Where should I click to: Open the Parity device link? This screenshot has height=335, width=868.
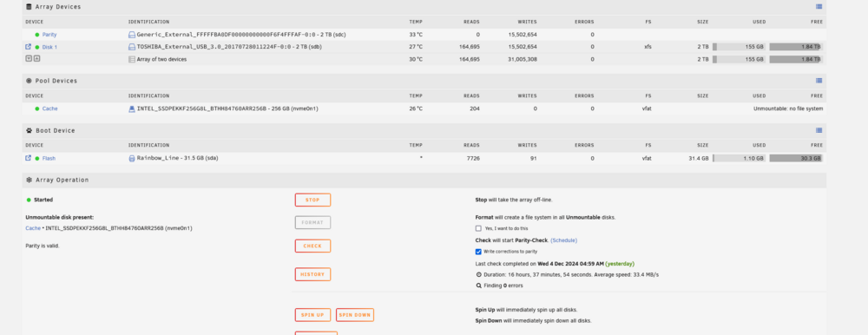49,35
